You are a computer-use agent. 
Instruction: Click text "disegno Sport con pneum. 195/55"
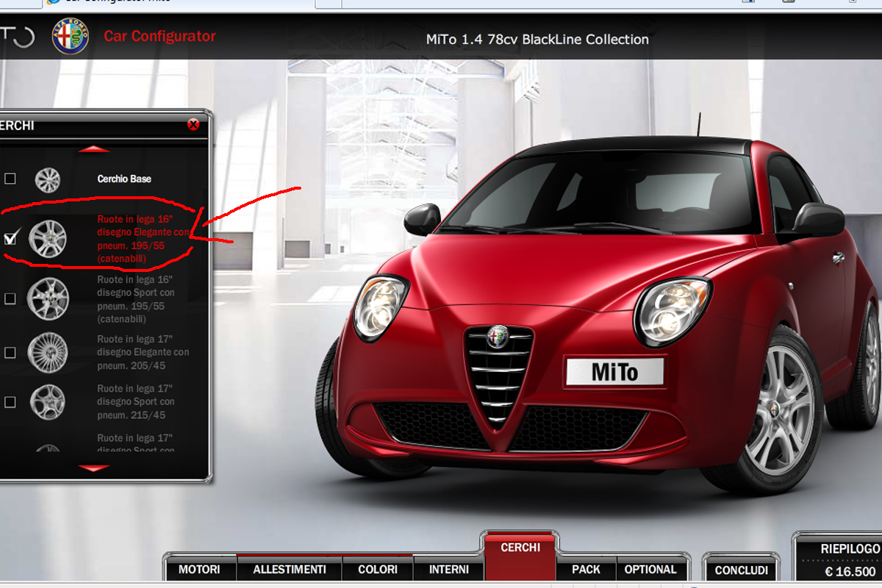[x=136, y=299]
